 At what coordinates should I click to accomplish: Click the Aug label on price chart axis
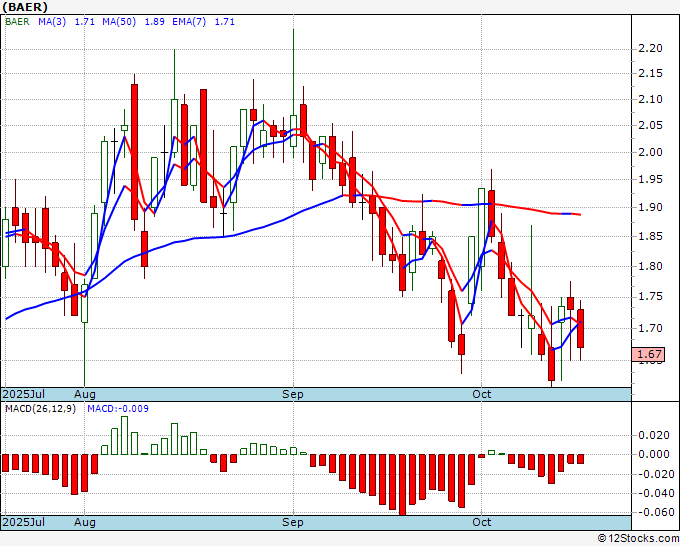85,394
